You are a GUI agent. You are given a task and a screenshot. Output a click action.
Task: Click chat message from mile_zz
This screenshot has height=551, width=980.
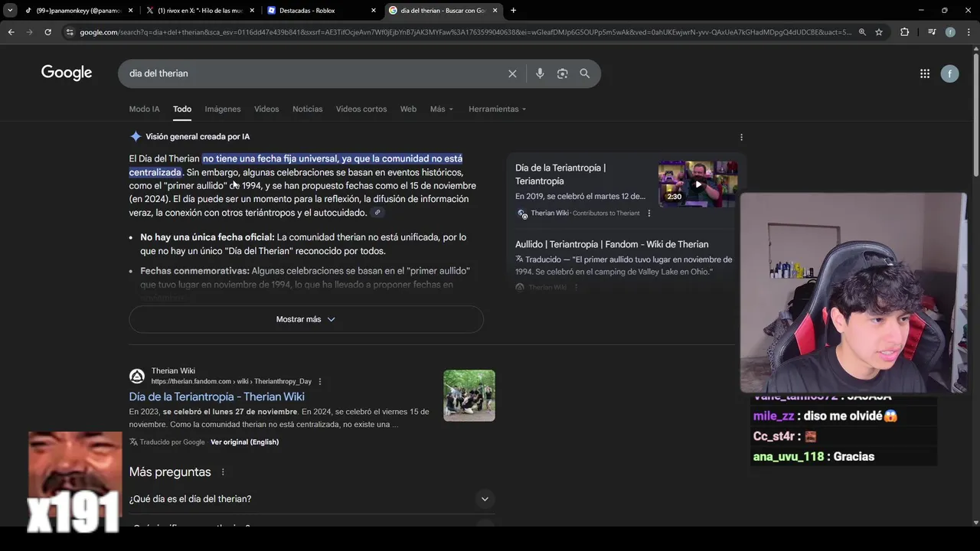(825, 416)
